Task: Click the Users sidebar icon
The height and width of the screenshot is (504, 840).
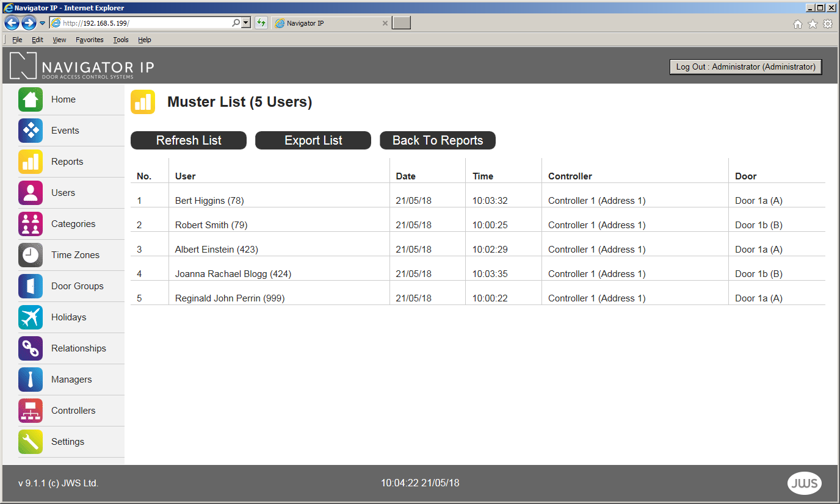Action: pyautogui.click(x=31, y=192)
